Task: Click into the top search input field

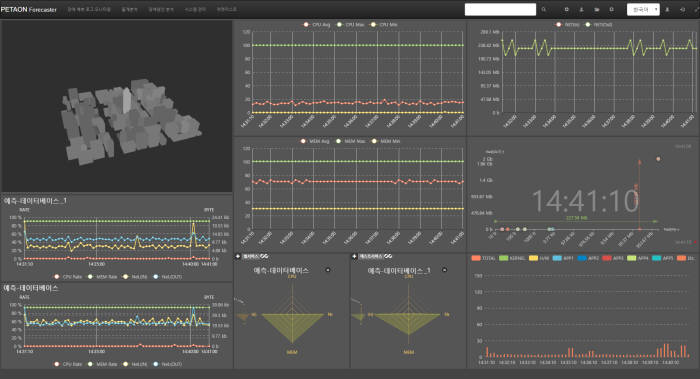Action: [x=500, y=9]
